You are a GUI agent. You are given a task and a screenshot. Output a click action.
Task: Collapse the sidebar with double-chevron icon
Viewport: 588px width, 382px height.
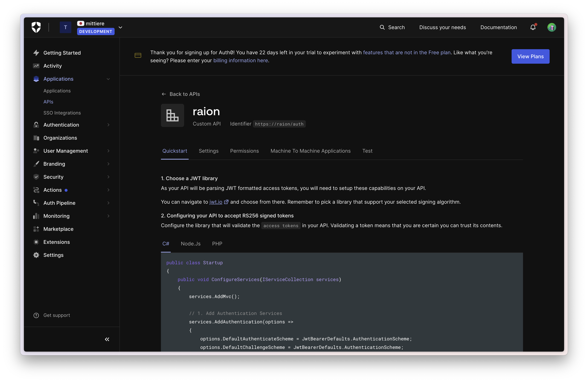pos(107,339)
